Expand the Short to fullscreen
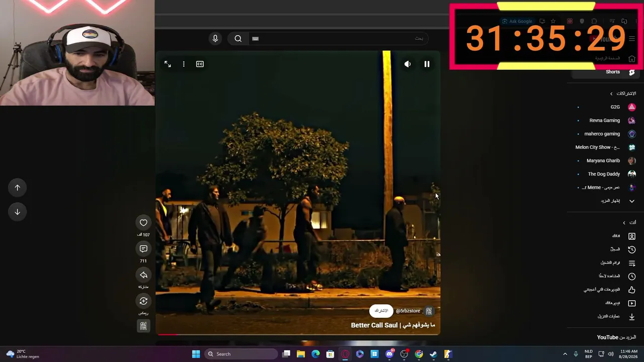 coord(168,64)
